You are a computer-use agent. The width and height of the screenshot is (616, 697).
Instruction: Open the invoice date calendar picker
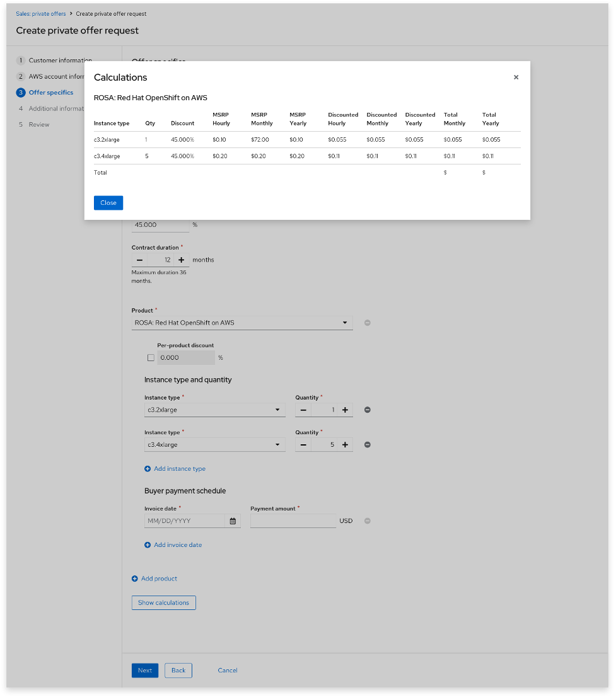point(233,521)
